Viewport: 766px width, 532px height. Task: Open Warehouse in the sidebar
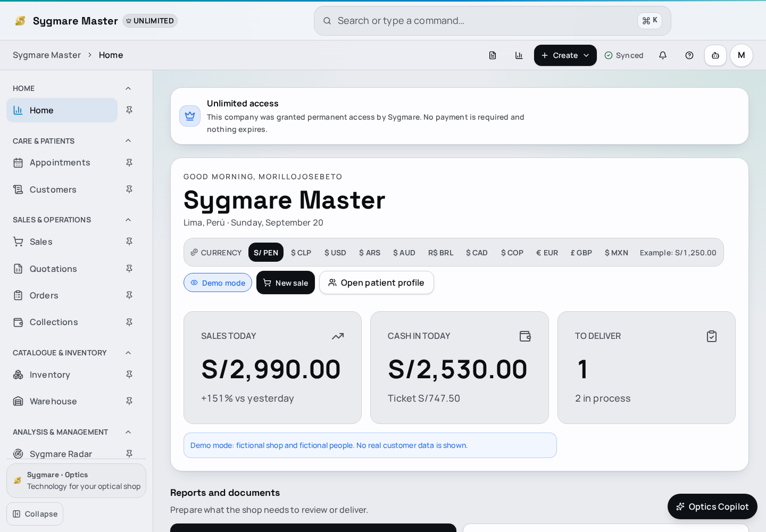62,401
